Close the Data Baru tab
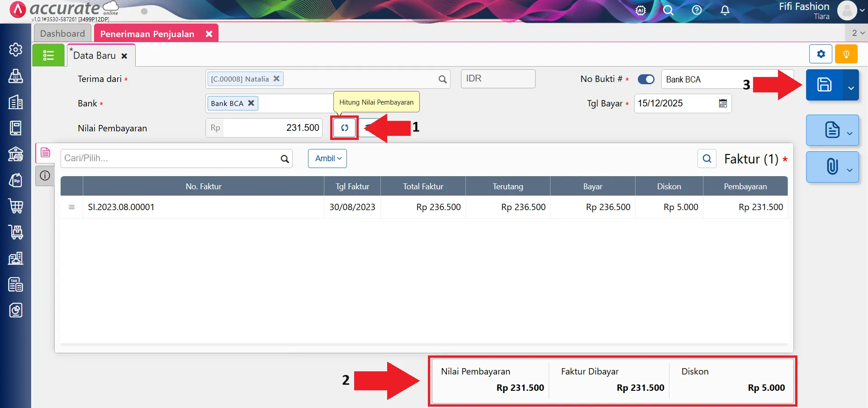This screenshot has width=868, height=408. click(124, 56)
